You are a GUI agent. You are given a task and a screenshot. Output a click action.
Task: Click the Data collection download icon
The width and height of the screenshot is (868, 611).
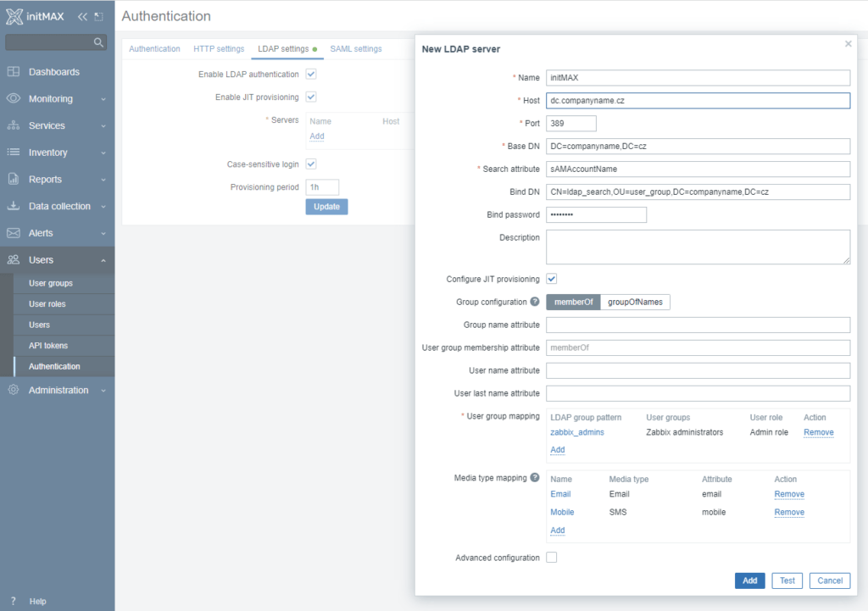[14, 206]
